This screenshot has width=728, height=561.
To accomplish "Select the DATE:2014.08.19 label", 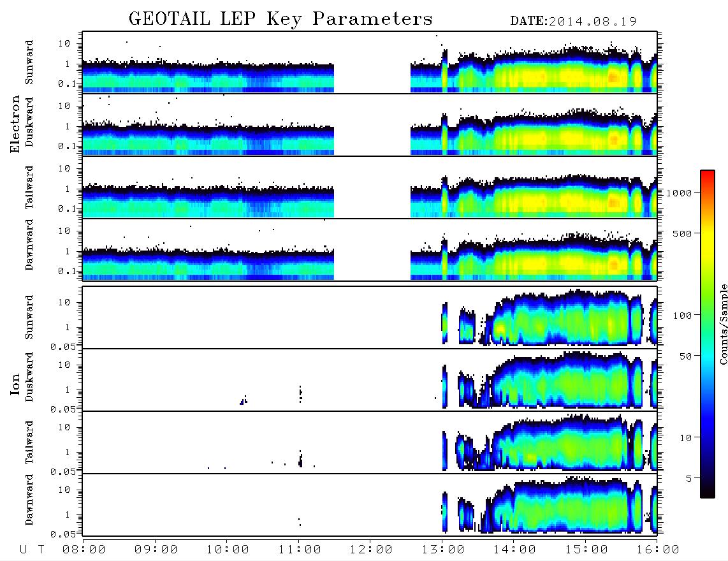I will pos(573,21).
